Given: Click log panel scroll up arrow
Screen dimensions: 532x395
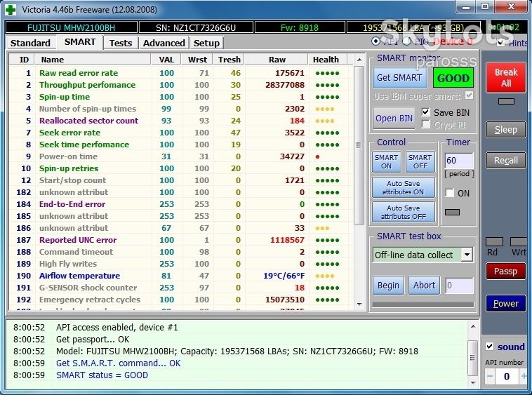Looking at the screenshot, I should pyautogui.click(x=472, y=326).
